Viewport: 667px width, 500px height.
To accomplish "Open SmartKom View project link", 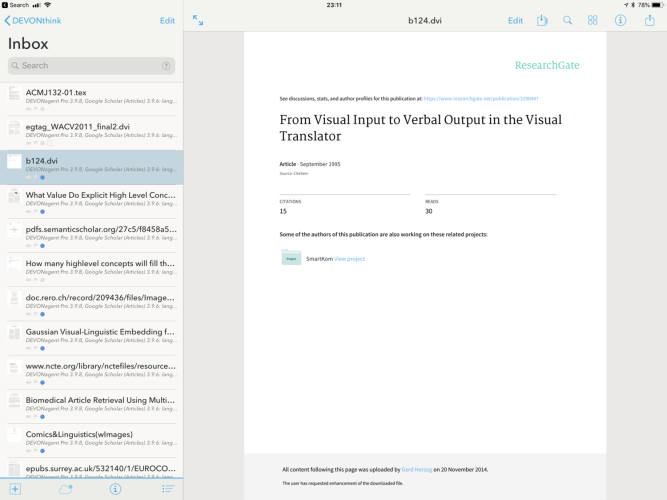I will point(349,259).
